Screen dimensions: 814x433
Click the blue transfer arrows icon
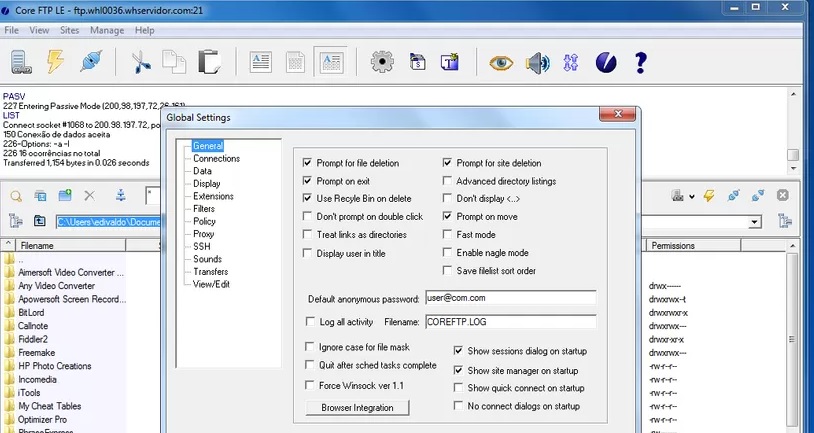coord(571,63)
